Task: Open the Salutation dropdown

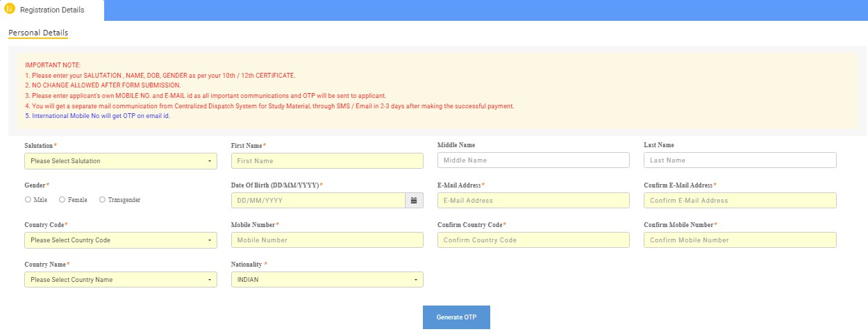Action: pos(120,161)
